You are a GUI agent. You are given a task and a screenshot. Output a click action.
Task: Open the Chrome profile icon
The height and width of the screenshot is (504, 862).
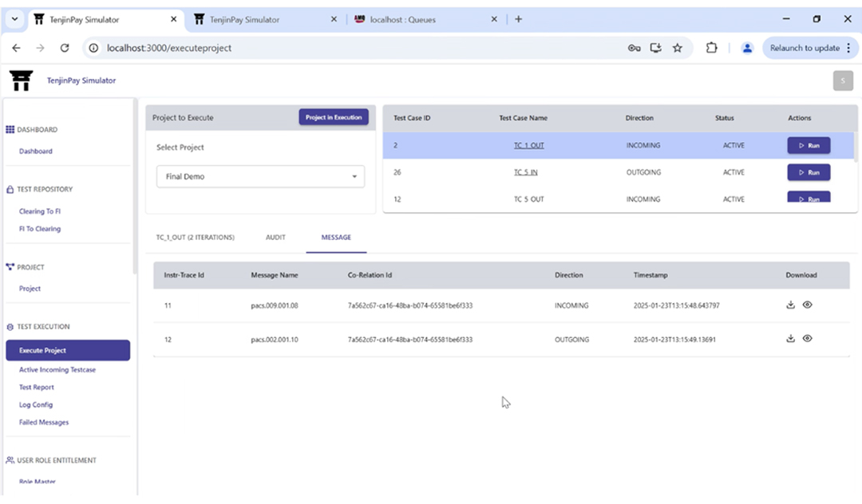747,48
